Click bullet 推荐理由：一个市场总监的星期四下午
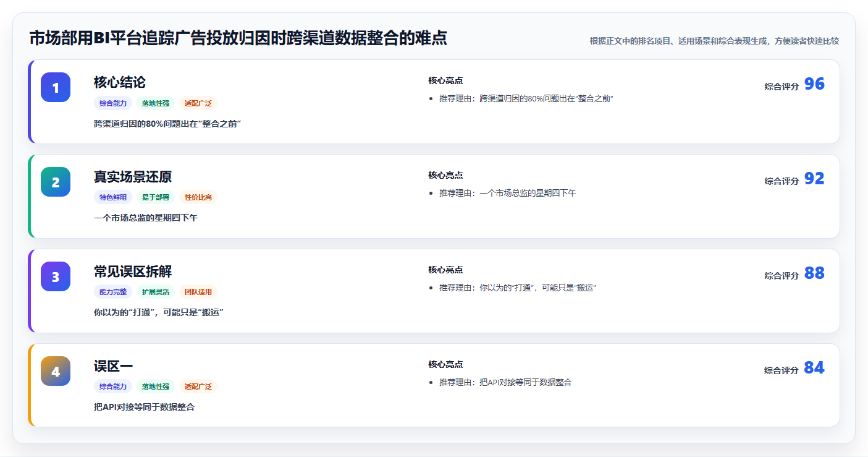This screenshot has height=457, width=868. (x=508, y=194)
